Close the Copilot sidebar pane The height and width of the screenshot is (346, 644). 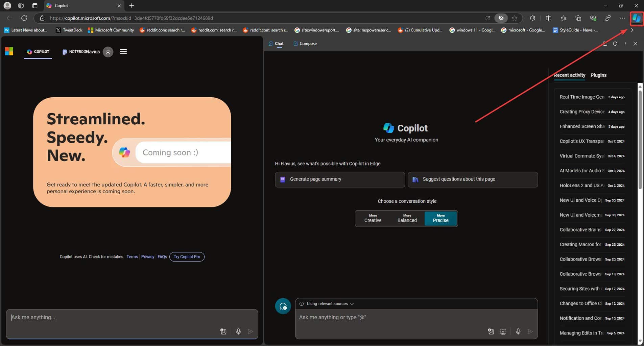tap(635, 44)
